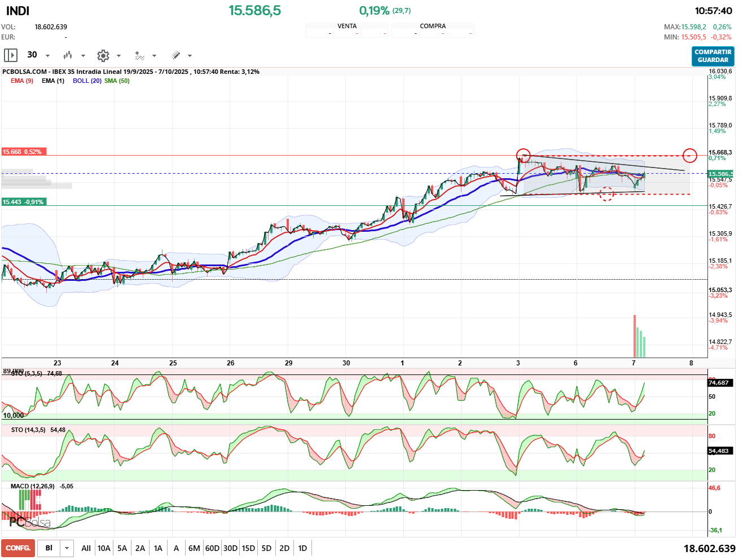Toggle the SMA (50) indicator label
This screenshot has width=743, height=560.
(117, 81)
